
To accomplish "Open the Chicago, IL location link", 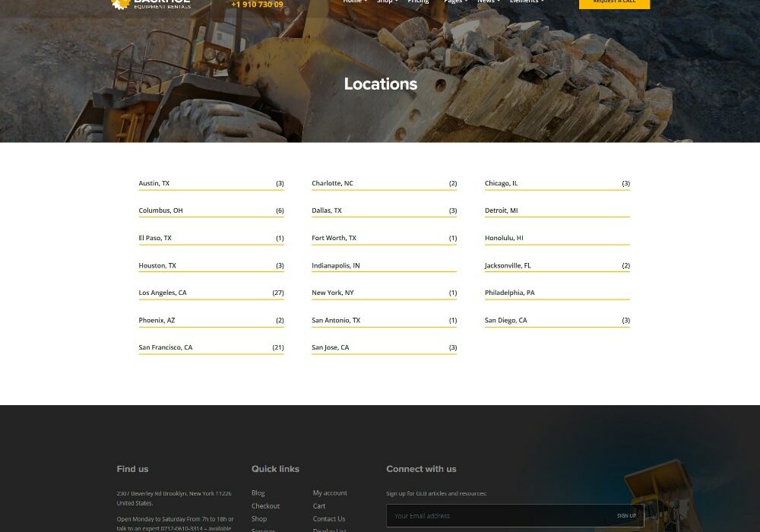I will [501, 183].
